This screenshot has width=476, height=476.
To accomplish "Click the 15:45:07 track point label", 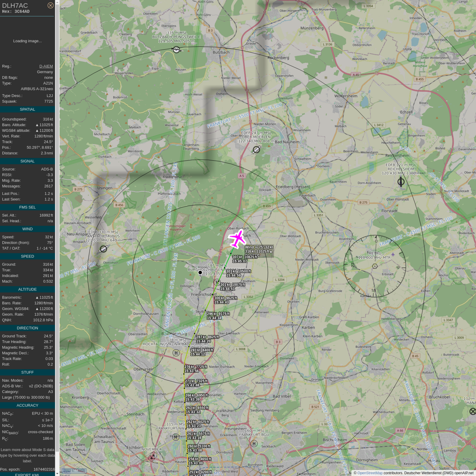I will coord(240,261).
